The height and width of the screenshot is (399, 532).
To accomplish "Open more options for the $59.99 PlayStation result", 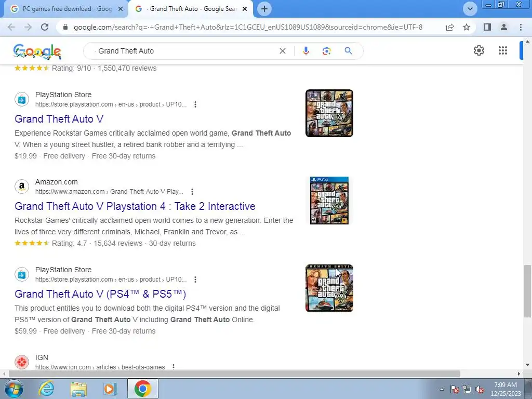I will 195,280.
